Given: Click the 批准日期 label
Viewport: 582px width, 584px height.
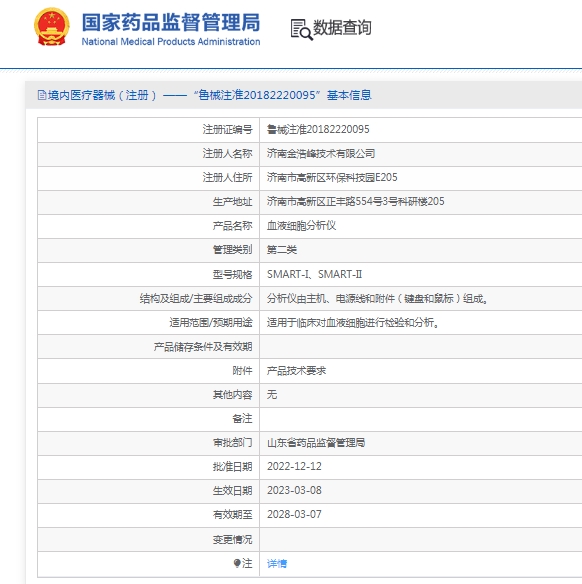Looking at the screenshot, I should coord(232,467).
